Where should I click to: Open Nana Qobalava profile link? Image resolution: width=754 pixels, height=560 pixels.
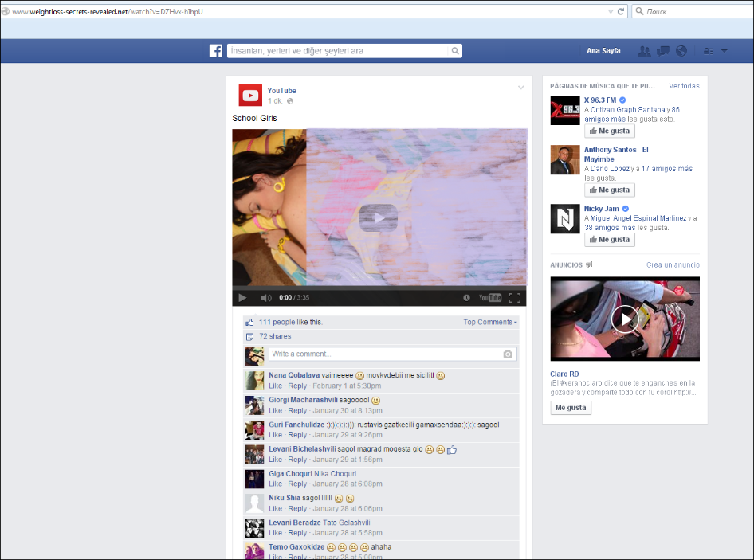point(294,375)
